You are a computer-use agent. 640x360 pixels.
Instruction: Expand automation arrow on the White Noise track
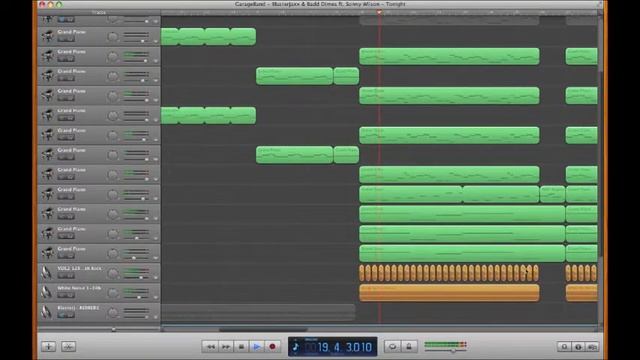click(x=156, y=297)
